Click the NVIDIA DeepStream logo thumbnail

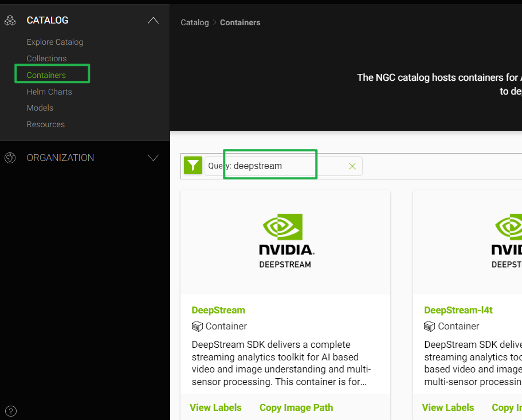(285, 241)
